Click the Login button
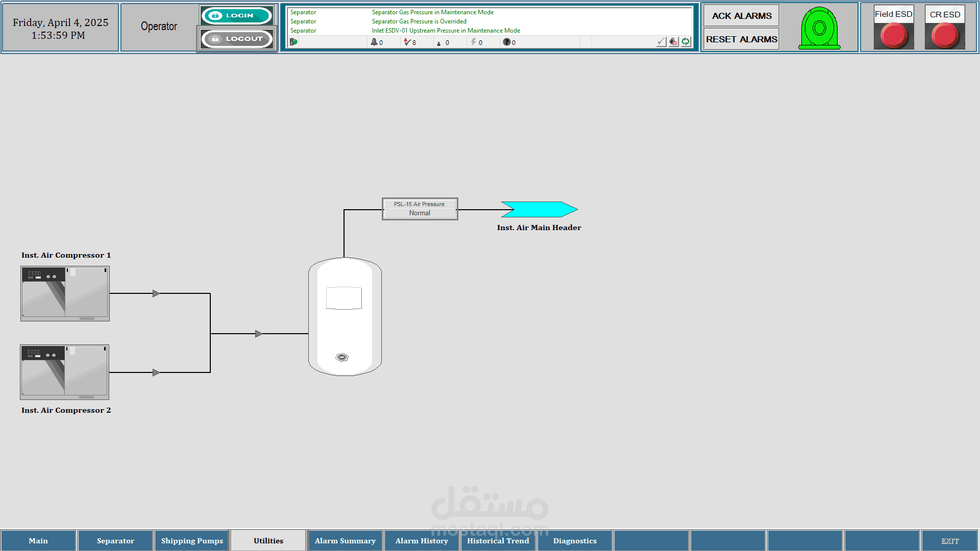Image resolution: width=980 pixels, height=551 pixels. [x=236, y=15]
